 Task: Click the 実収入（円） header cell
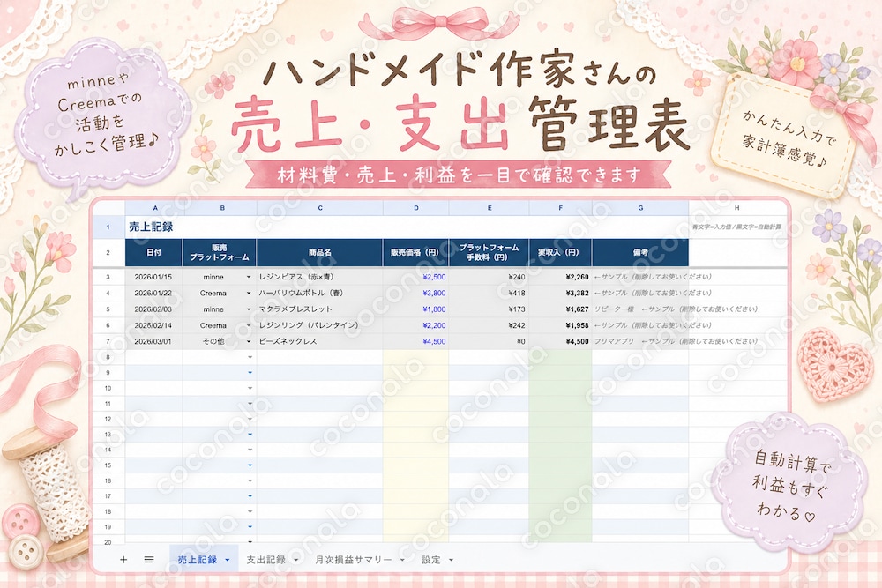tap(560, 252)
